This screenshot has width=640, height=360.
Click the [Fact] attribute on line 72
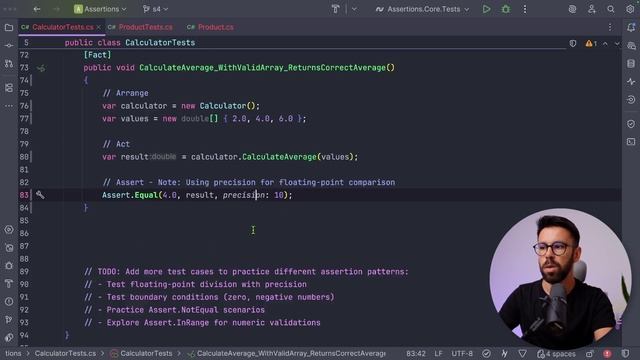[97, 55]
